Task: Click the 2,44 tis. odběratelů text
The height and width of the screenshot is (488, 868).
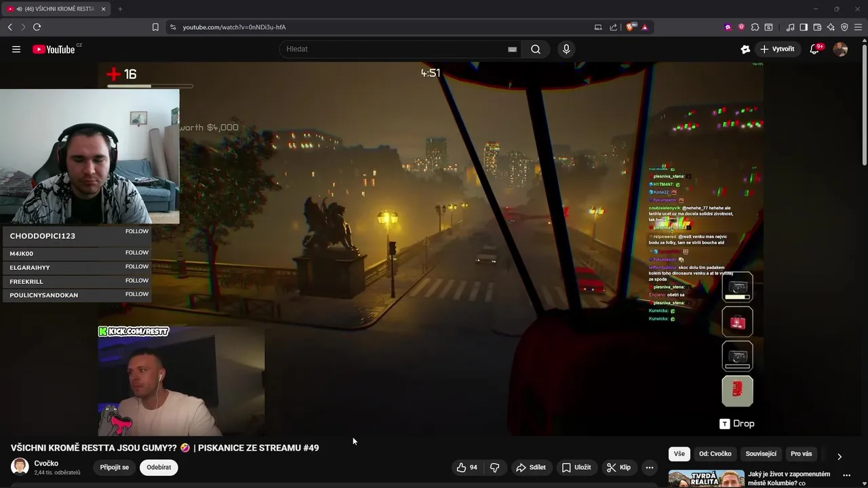Action: [57, 472]
